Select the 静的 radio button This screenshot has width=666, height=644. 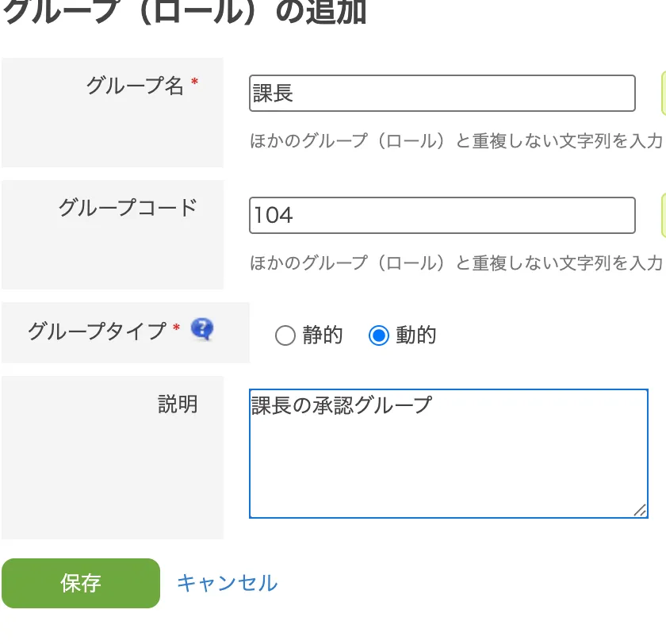(285, 336)
